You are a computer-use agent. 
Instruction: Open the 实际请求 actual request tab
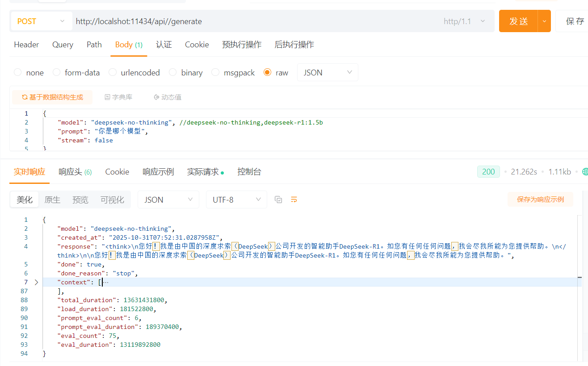tap(205, 172)
